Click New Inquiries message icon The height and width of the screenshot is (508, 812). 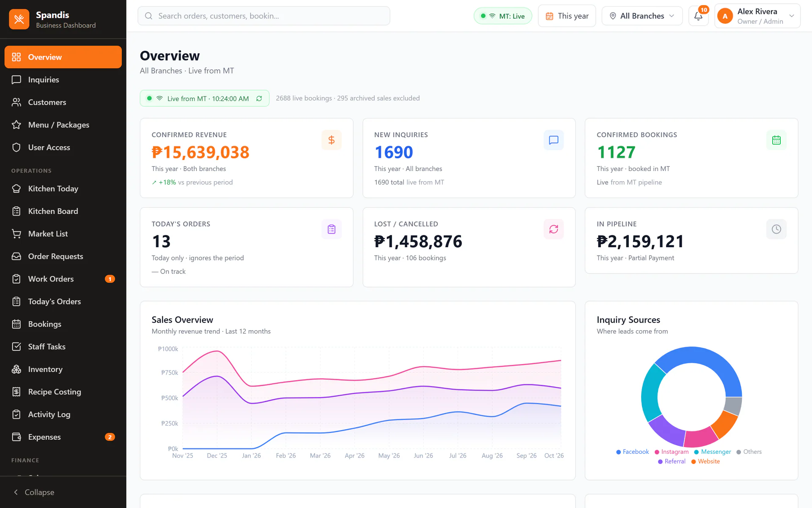tap(554, 140)
